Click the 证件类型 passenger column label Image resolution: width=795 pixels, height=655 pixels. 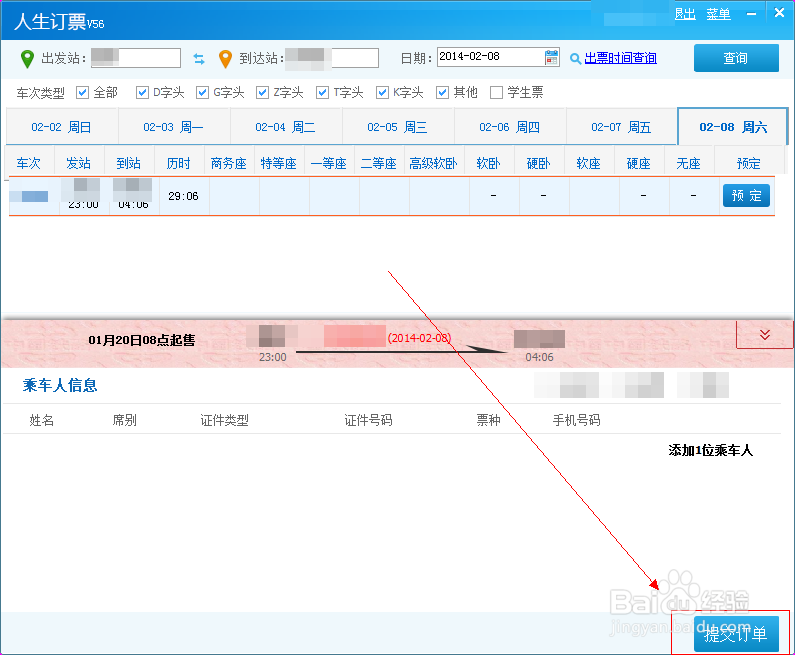(225, 420)
